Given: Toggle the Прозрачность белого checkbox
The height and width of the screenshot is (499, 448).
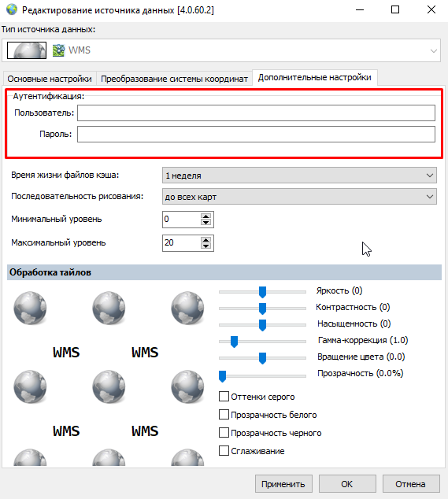Looking at the screenshot, I should tap(224, 415).
